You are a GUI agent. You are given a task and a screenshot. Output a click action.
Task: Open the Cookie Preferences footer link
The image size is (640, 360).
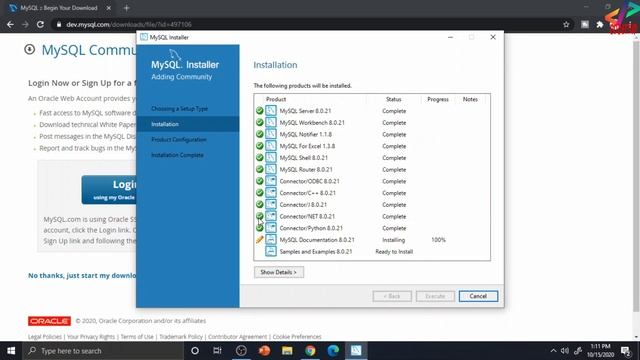[x=297, y=337]
